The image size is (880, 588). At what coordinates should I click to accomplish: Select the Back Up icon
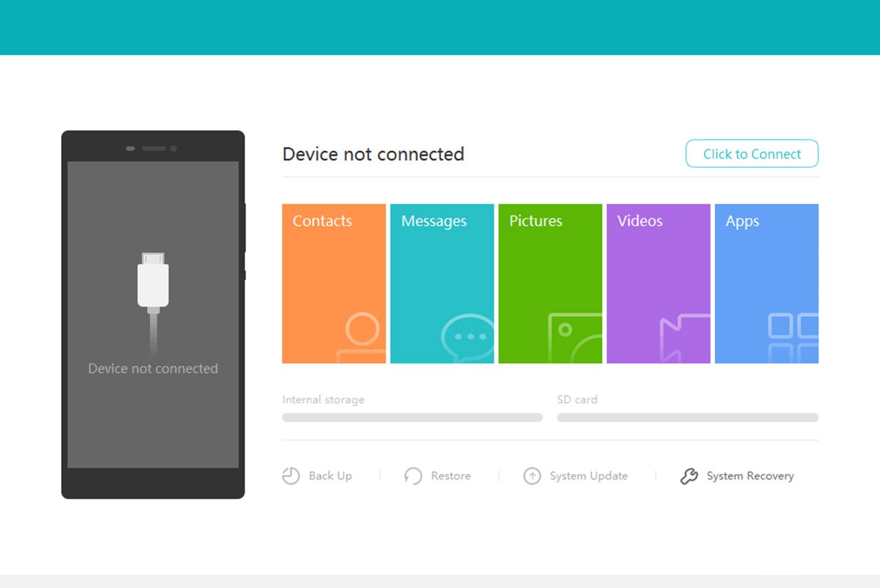point(292,475)
